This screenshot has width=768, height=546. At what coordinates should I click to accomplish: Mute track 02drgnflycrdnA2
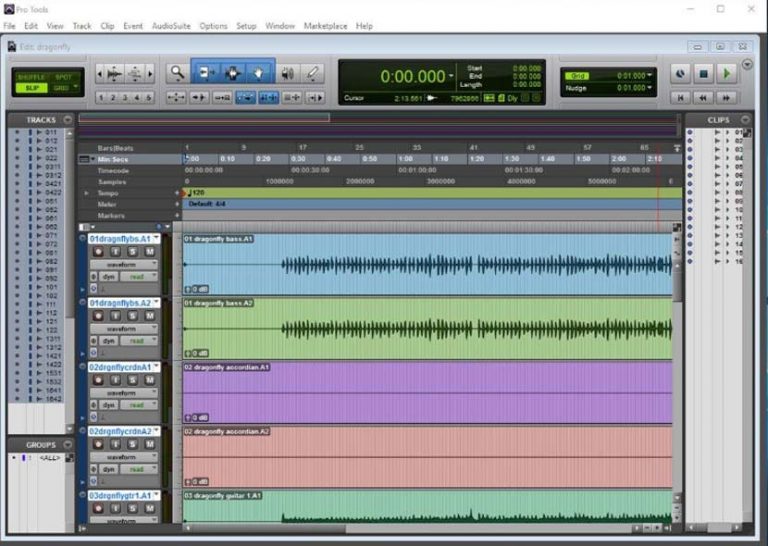[149, 444]
